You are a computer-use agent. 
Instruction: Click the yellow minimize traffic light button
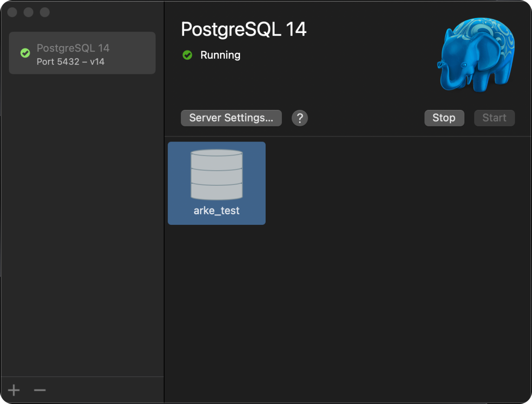pos(28,12)
